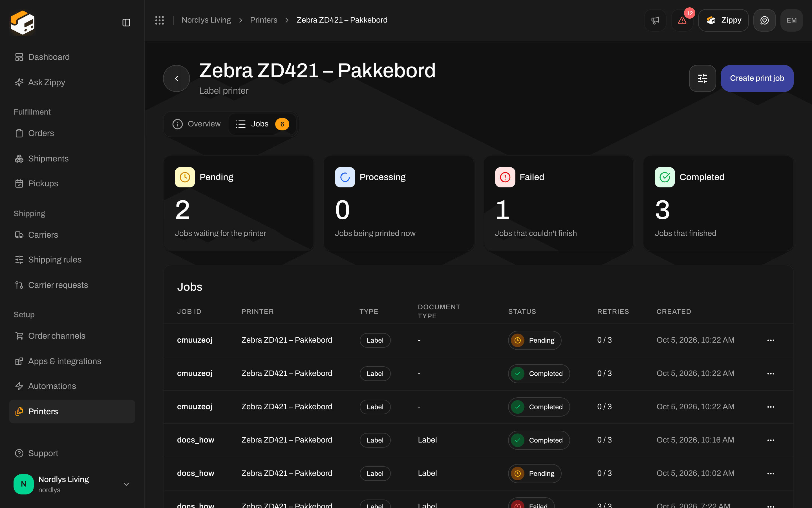Screen dimensions: 812x508
Task: Open job docs_how created 10:16 AM
Action: tap(196, 440)
